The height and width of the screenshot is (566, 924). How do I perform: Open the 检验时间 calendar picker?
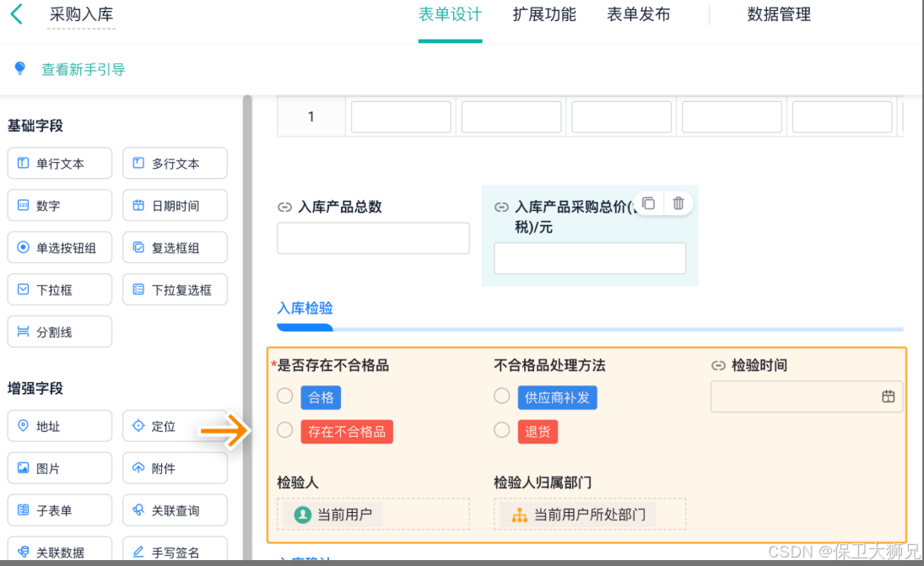pos(888,396)
